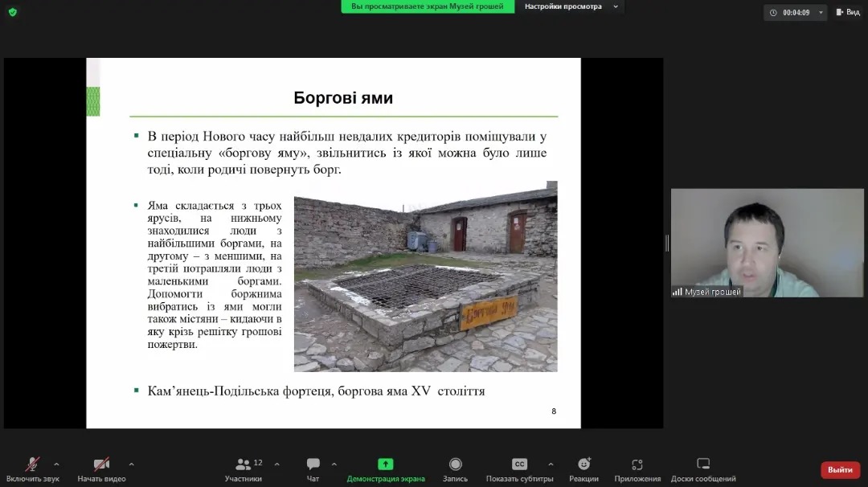
Task: Expand the arrow next to Участники
Action: click(276, 464)
